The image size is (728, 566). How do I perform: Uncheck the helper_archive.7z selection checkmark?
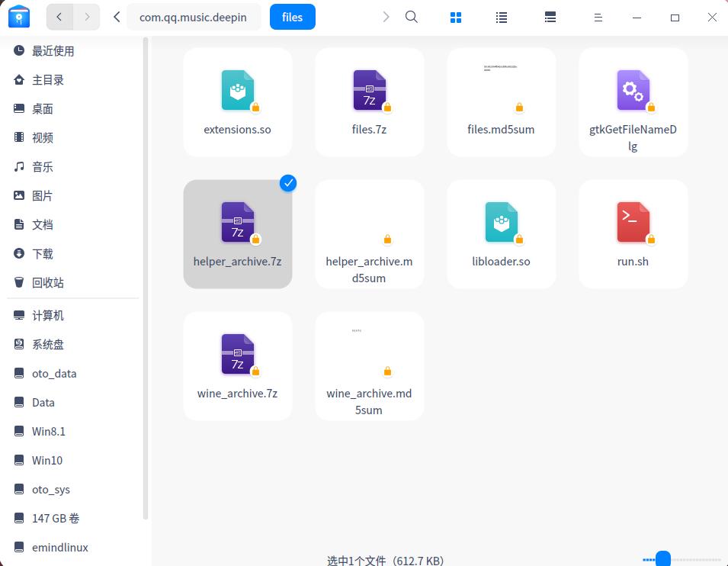point(288,183)
